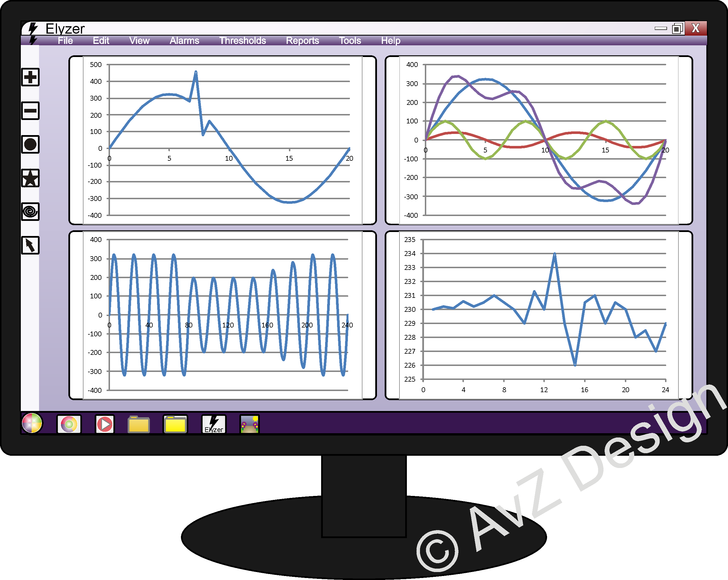Open the Reports menu
This screenshot has width=728, height=580.
pyautogui.click(x=302, y=40)
